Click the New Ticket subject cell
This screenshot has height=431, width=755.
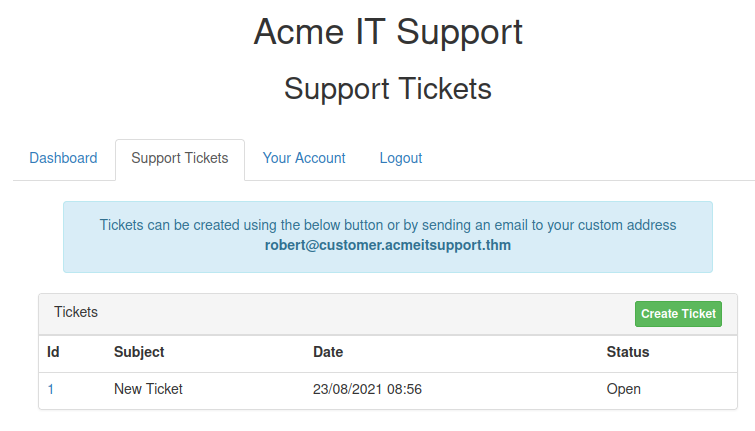[148, 389]
